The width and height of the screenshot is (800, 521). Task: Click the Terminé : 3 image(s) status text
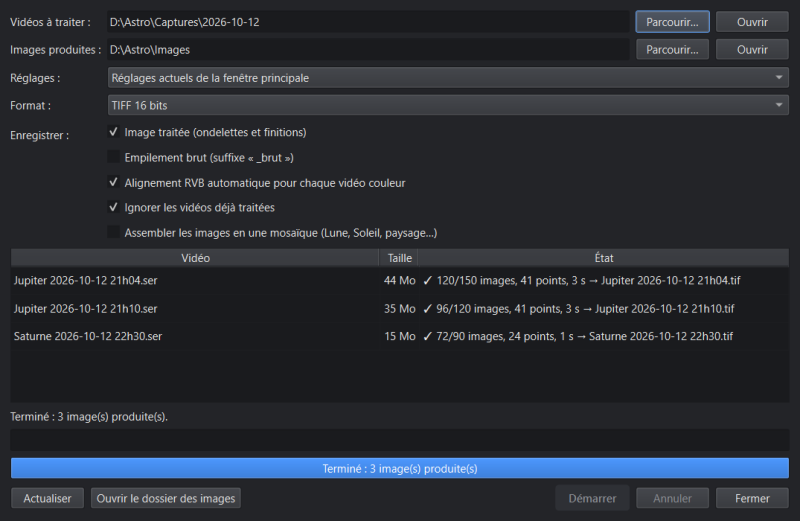pos(89,416)
